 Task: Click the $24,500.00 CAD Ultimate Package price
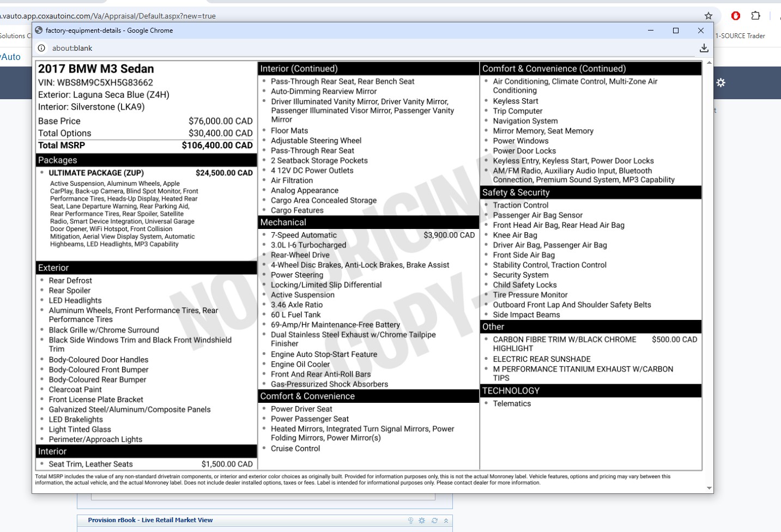[x=224, y=173]
